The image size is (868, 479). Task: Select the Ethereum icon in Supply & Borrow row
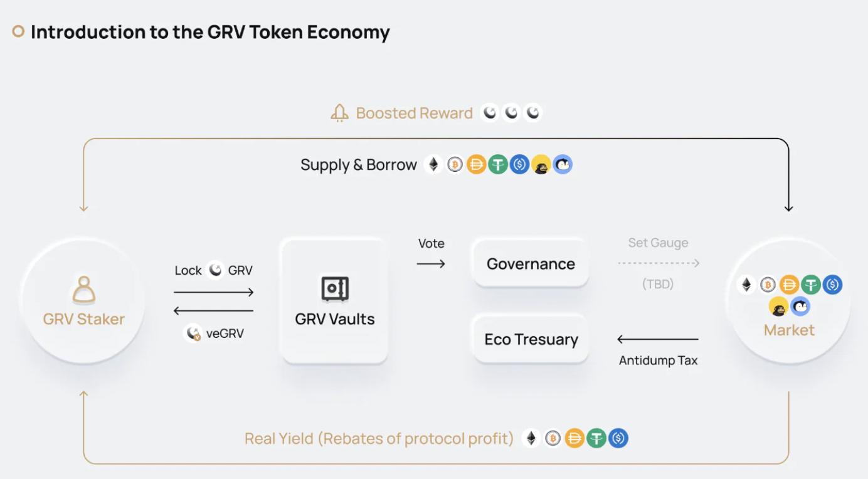pyautogui.click(x=433, y=165)
